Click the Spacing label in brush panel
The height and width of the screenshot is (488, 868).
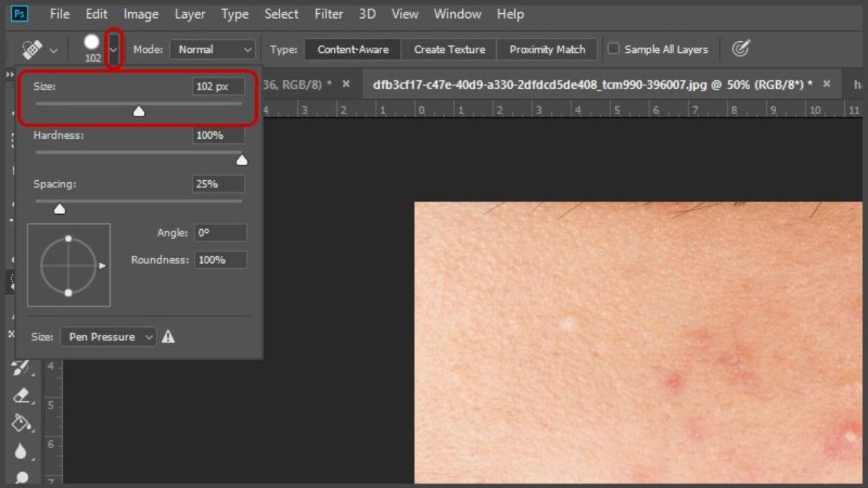tap(55, 184)
